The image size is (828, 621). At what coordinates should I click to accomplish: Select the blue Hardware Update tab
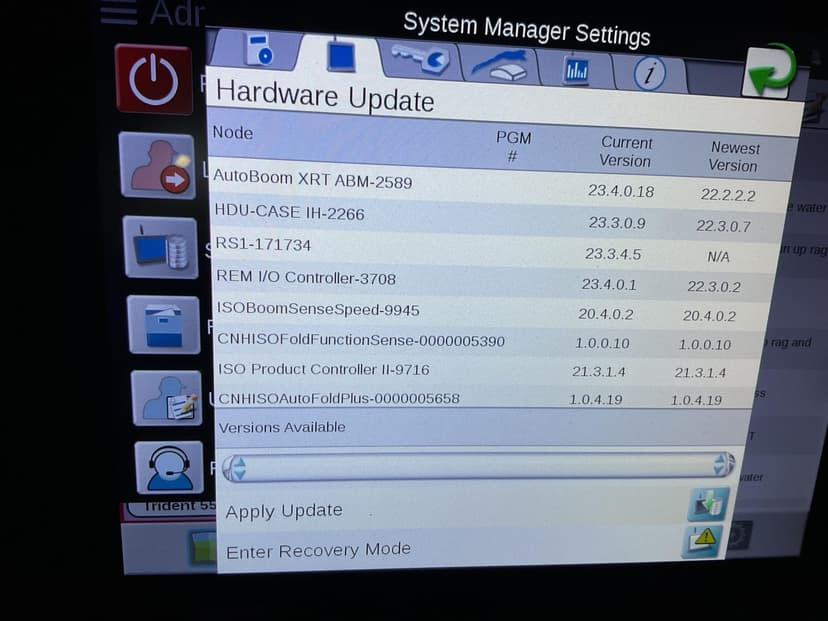pos(341,55)
